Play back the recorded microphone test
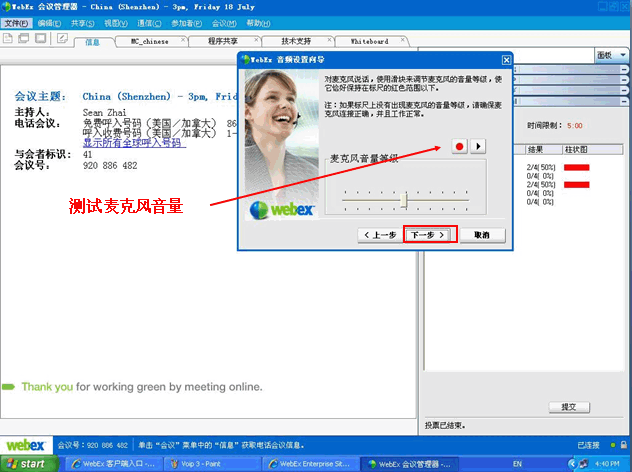This screenshot has height=472, width=632. (478, 146)
